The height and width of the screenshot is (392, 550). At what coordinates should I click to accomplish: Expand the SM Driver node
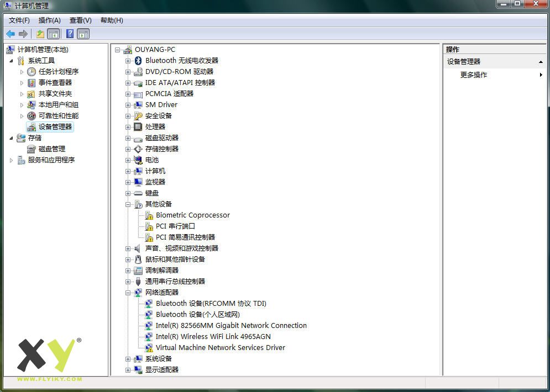pos(128,105)
